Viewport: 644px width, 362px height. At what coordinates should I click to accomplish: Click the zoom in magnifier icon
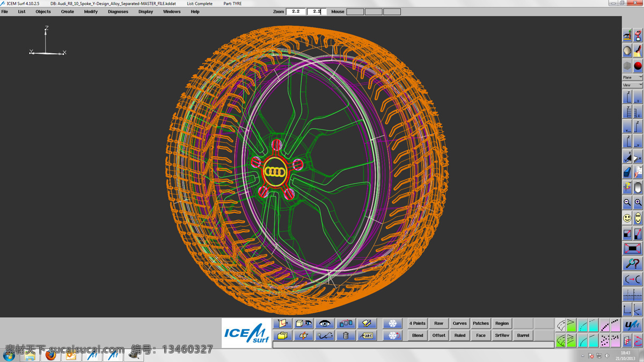click(638, 203)
